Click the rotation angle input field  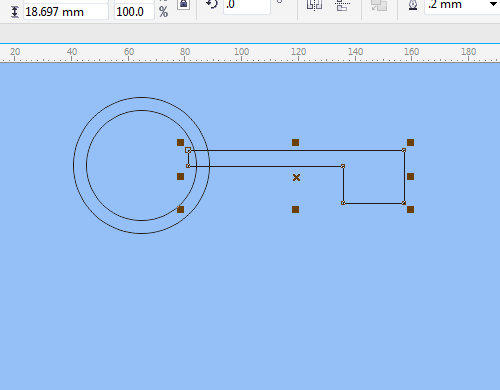pyautogui.click(x=247, y=5)
